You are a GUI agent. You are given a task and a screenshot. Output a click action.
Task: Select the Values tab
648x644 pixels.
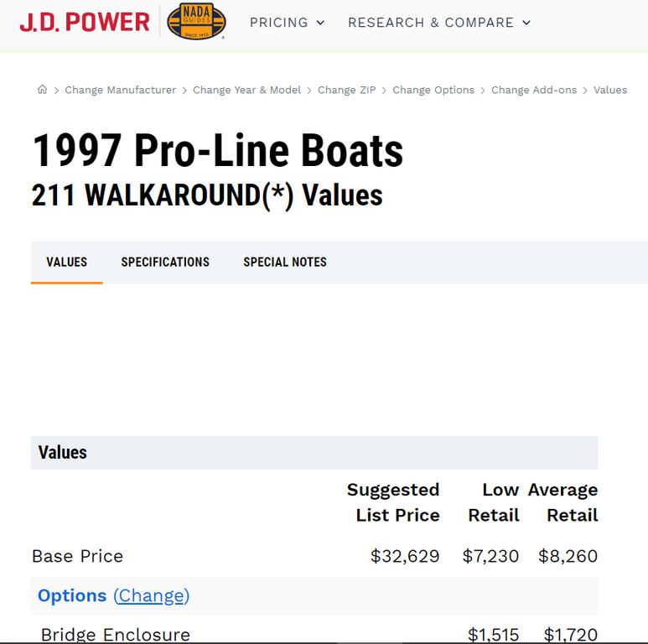(x=67, y=262)
